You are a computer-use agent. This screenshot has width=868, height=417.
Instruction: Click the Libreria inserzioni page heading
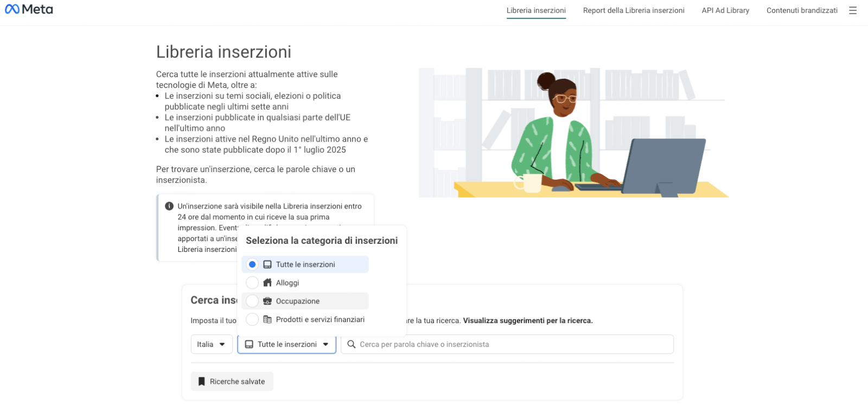[x=224, y=52]
